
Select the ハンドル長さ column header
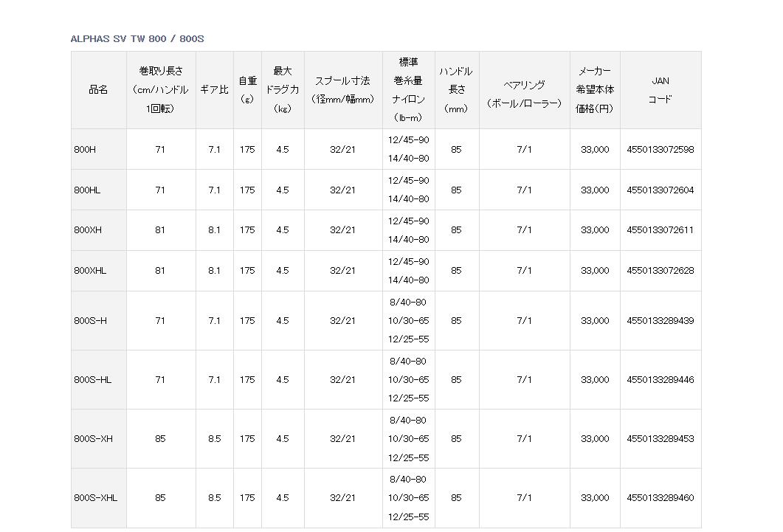coord(456,90)
